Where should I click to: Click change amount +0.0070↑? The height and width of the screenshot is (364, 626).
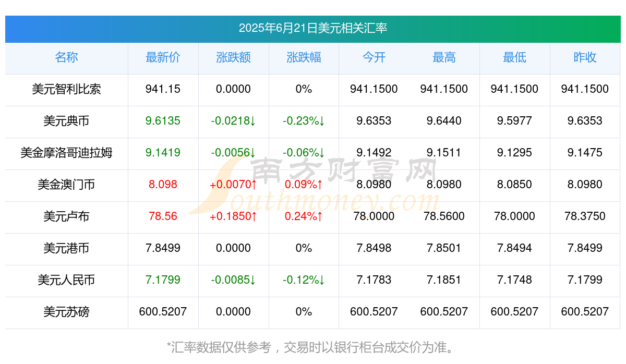point(233,185)
